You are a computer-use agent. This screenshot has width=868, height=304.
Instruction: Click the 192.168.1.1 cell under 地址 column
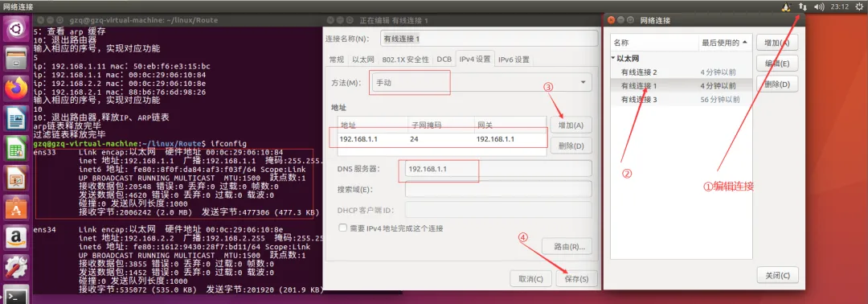click(358, 139)
